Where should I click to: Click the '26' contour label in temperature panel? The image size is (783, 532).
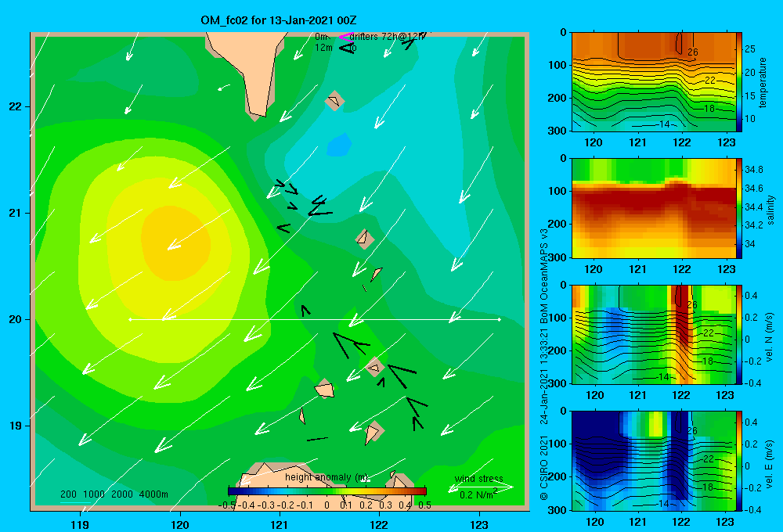[x=693, y=52]
